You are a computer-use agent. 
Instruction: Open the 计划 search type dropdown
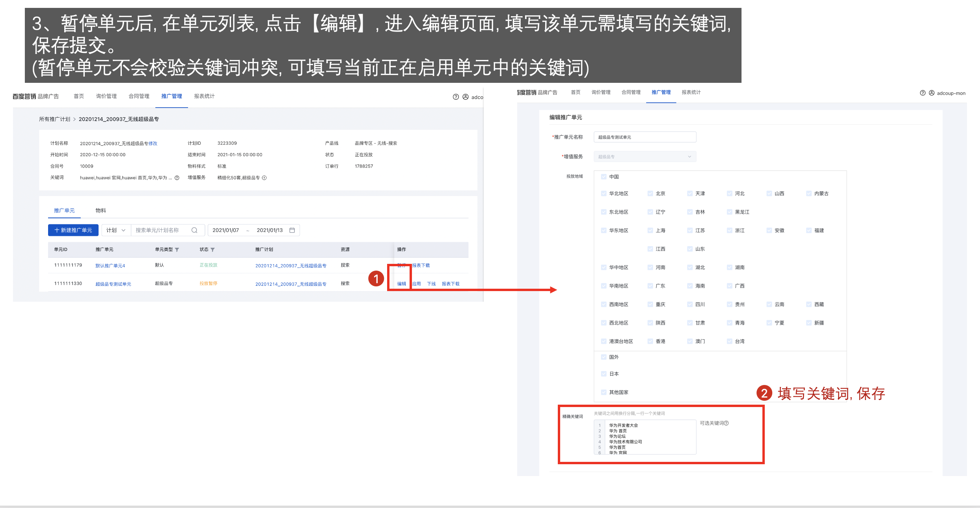coord(116,230)
